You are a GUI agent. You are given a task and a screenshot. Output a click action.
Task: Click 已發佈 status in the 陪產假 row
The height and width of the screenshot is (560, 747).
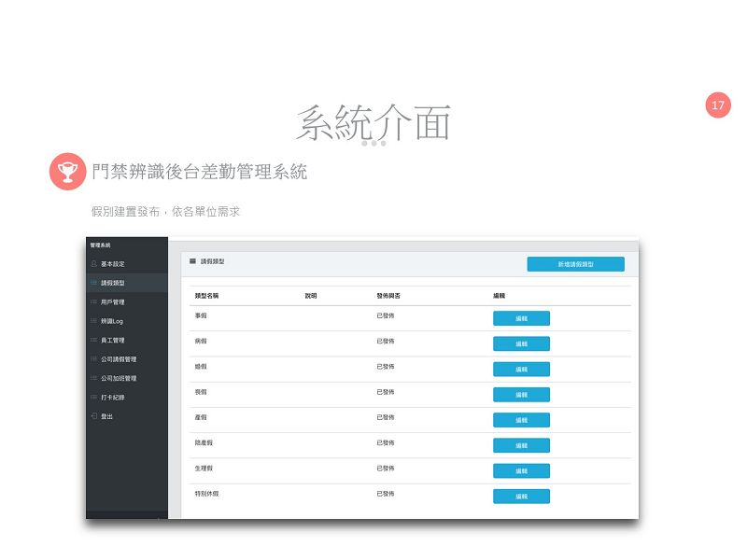tap(386, 442)
